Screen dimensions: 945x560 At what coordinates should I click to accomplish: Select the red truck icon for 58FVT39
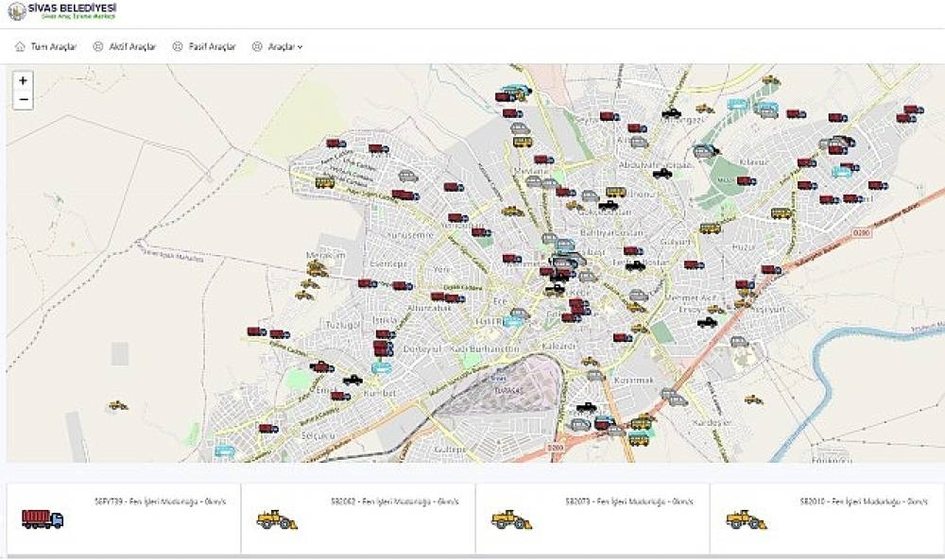click(x=43, y=519)
